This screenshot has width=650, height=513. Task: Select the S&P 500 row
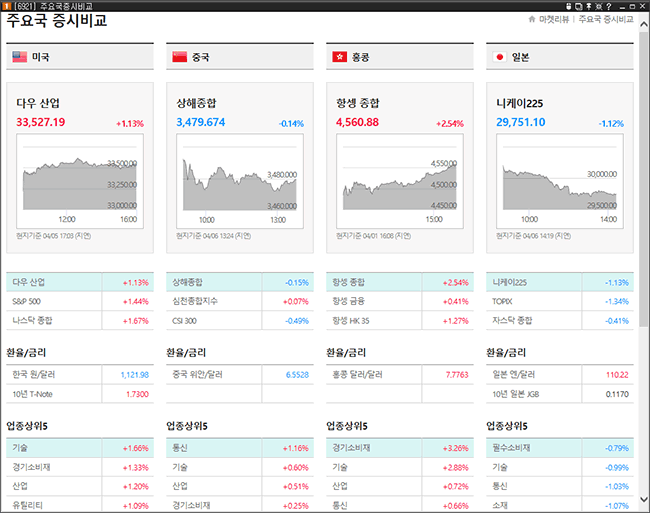tap(80, 301)
